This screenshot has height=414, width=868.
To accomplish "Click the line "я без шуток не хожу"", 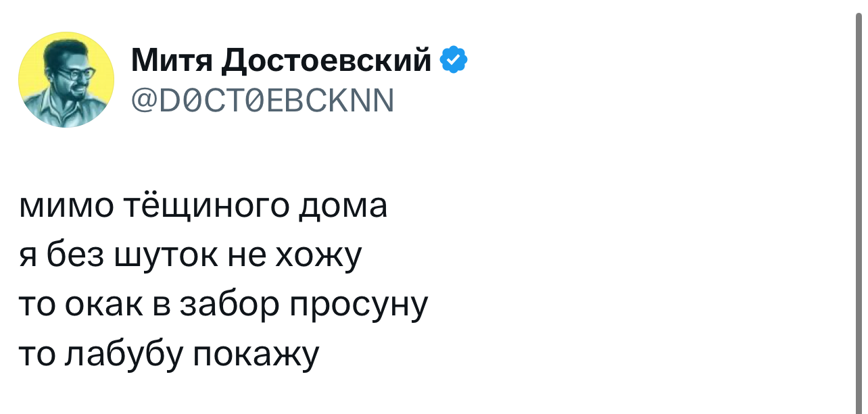I will pyautogui.click(x=191, y=257).
